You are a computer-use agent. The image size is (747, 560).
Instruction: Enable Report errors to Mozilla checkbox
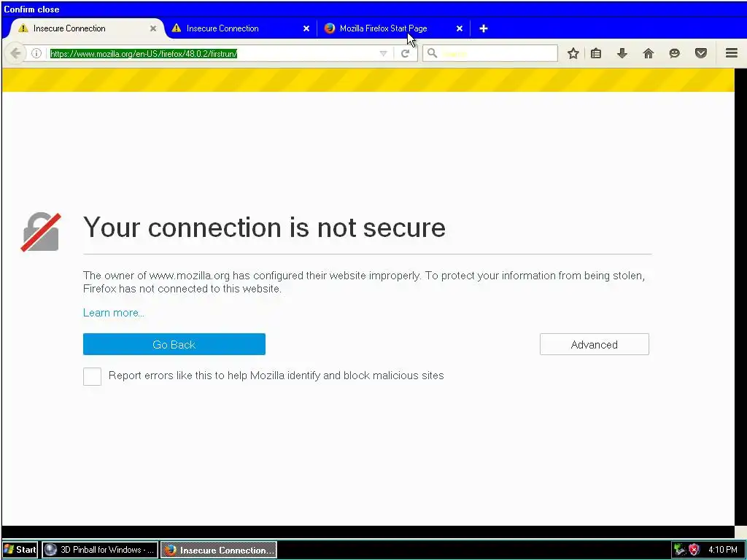(x=92, y=376)
